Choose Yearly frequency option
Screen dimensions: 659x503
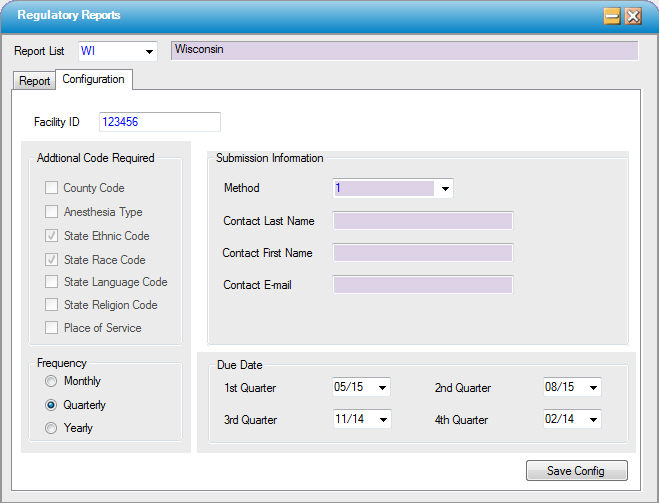pos(50,428)
